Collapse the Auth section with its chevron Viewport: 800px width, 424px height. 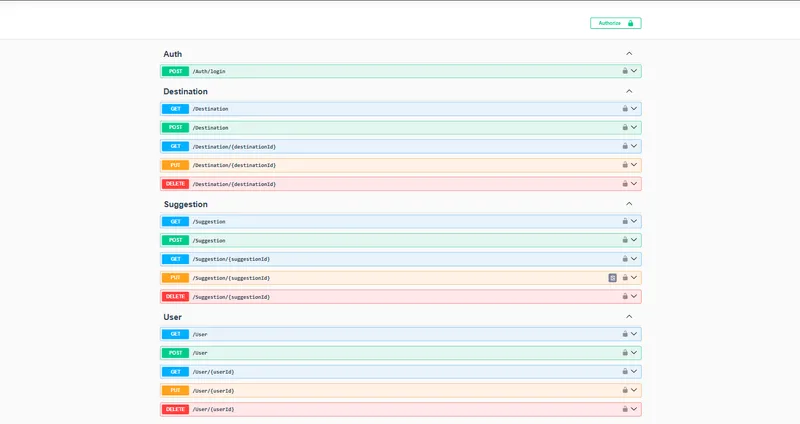tap(629, 54)
